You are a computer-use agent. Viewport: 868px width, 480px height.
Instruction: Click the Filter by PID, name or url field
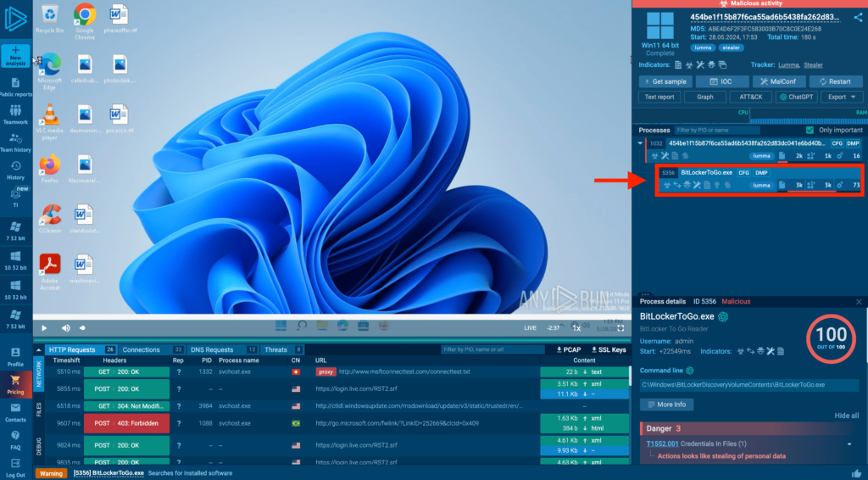492,350
